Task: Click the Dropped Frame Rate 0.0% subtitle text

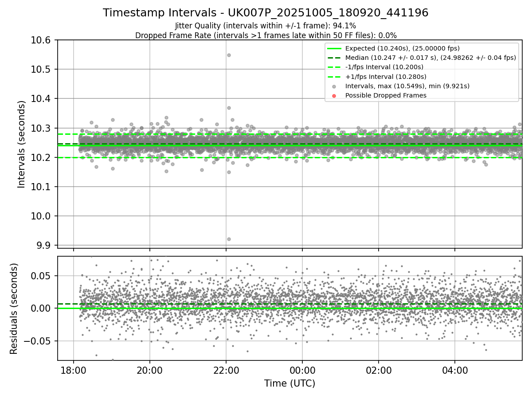Action: (266, 35)
